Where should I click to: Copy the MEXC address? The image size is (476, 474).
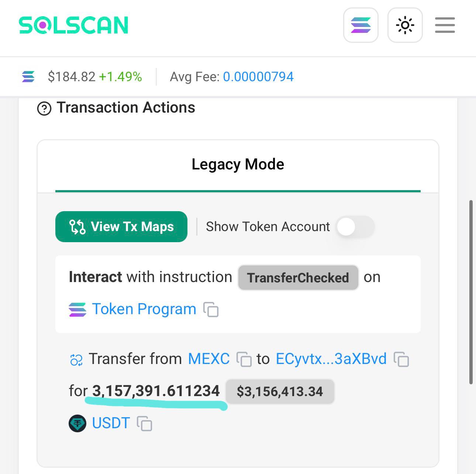(x=244, y=359)
